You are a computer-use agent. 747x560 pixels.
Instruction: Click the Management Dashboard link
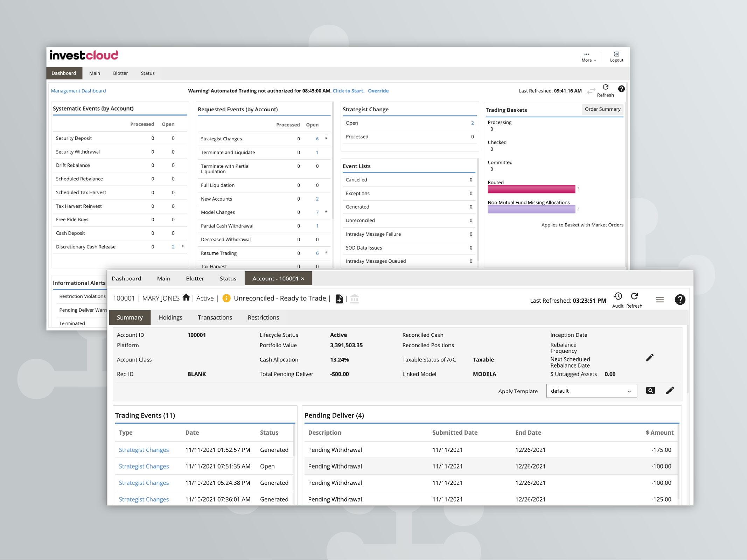click(x=78, y=91)
